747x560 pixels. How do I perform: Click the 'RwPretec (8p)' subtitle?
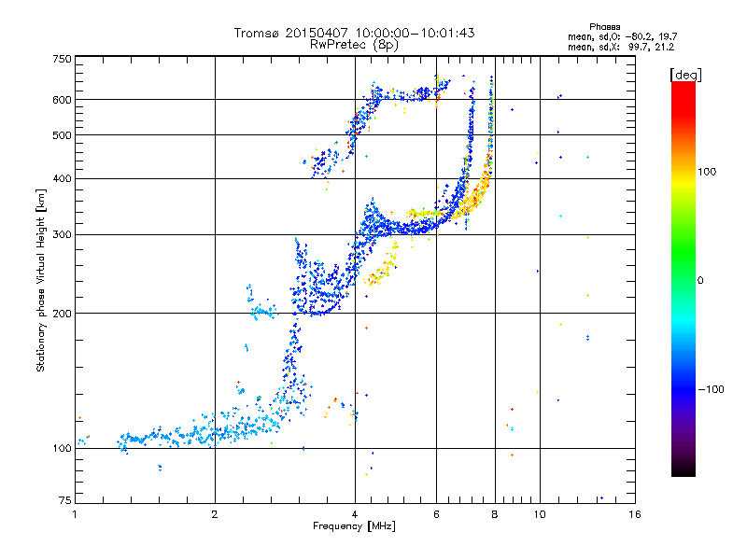point(354,45)
